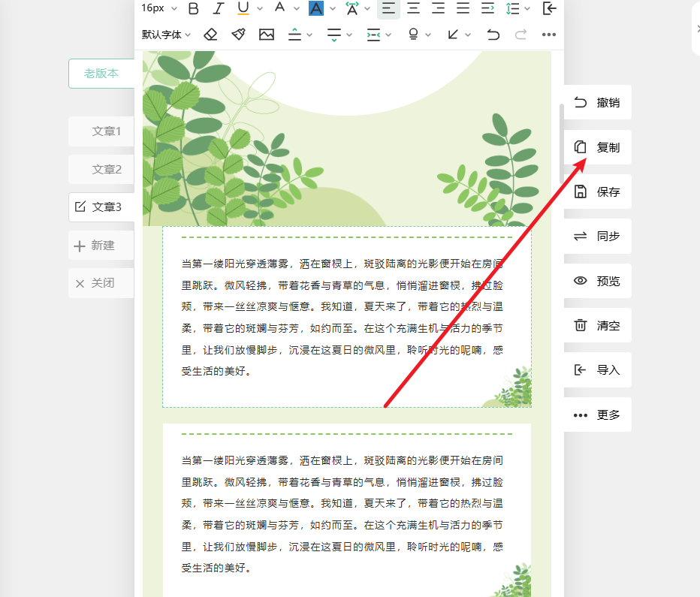
Task: Click the blue text background color swatch
Action: [x=316, y=8]
